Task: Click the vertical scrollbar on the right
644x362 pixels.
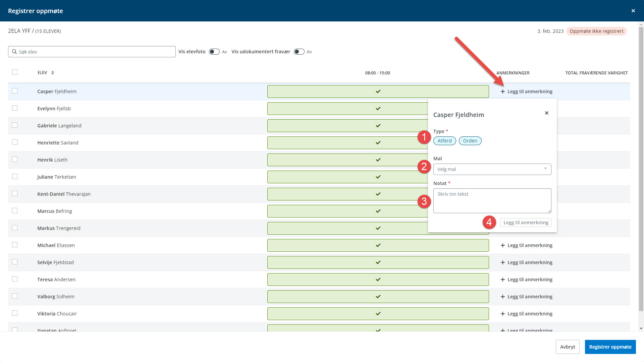Action: pyautogui.click(x=641, y=168)
